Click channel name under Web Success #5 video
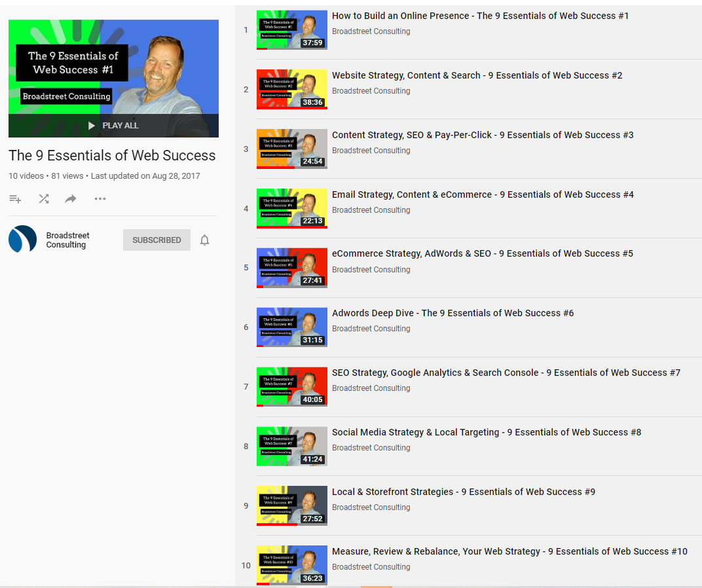Viewport: 702px width, 588px height. click(371, 270)
